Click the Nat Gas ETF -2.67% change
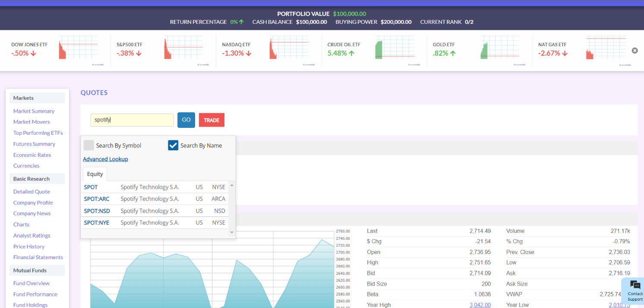644x308 pixels. pos(553,53)
